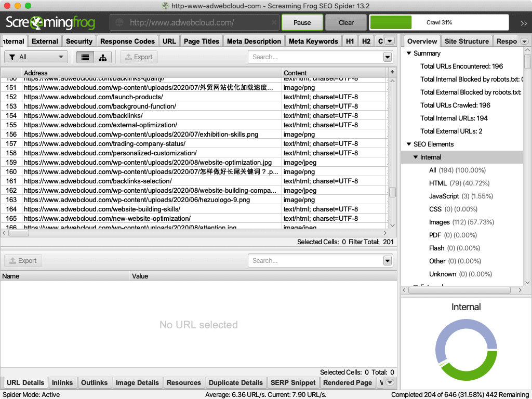Add a column with the plus icon
Screen dimensions: 532x399
(x=392, y=72)
